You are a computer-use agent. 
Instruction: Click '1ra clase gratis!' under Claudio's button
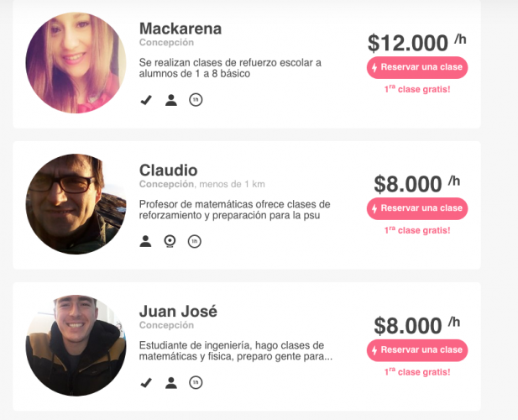click(417, 230)
